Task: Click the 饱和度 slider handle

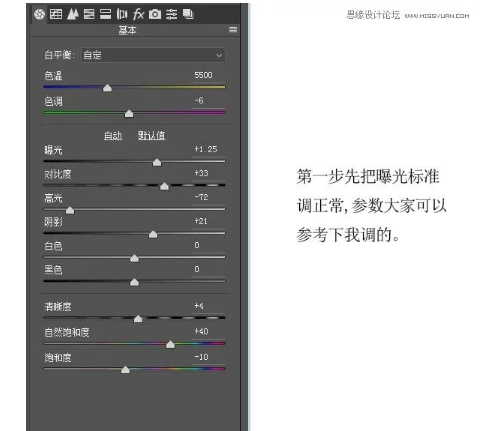Action: pyautogui.click(x=125, y=369)
